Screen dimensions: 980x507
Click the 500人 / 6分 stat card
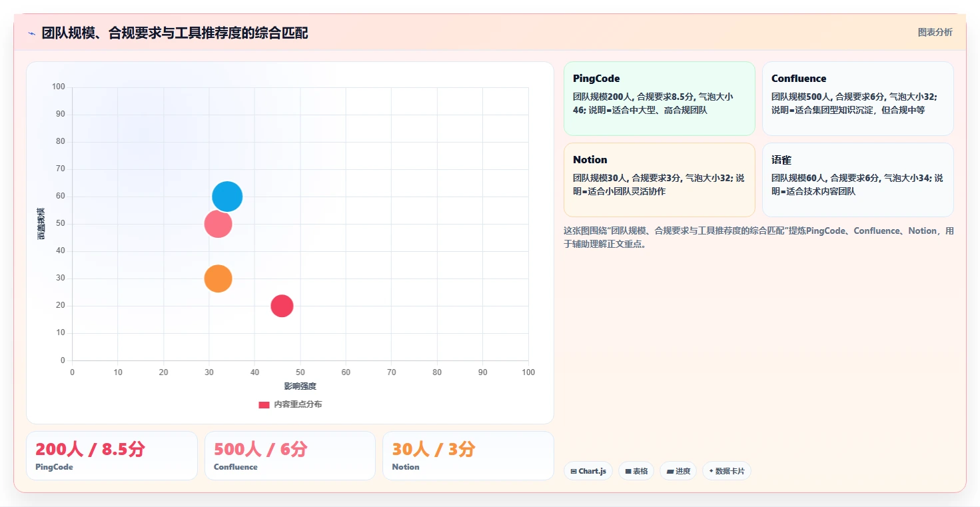(x=290, y=456)
